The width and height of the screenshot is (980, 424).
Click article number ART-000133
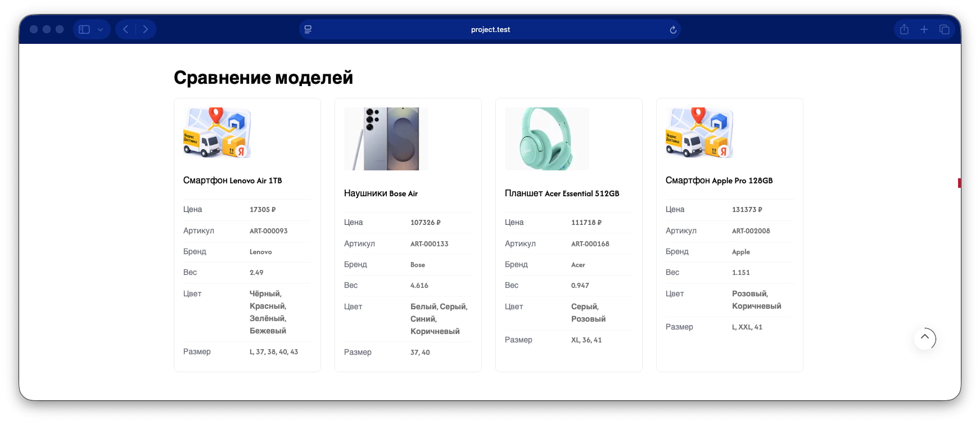coord(430,243)
